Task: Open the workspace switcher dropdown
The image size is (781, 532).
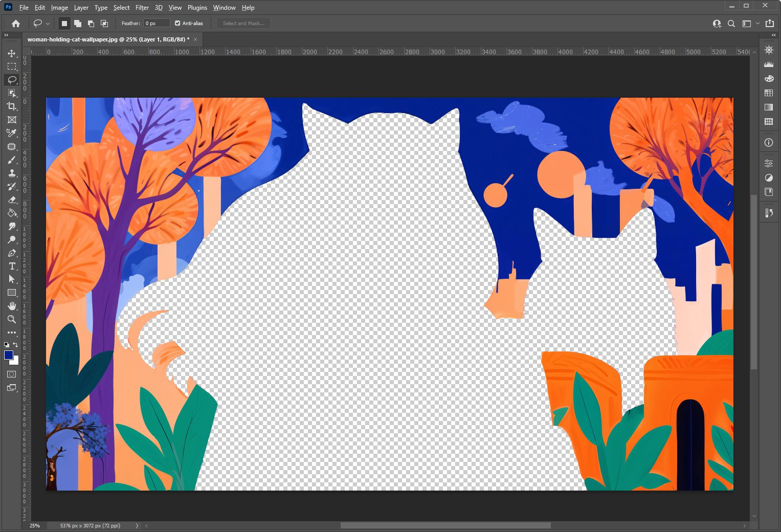Action: [750, 24]
